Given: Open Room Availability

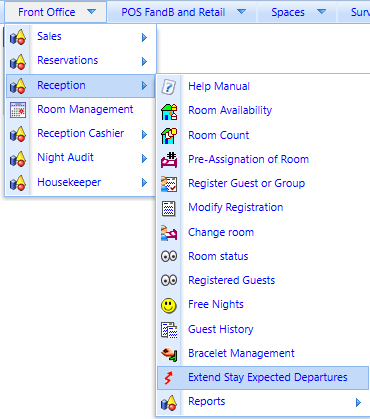Looking at the screenshot, I should pos(263,111).
